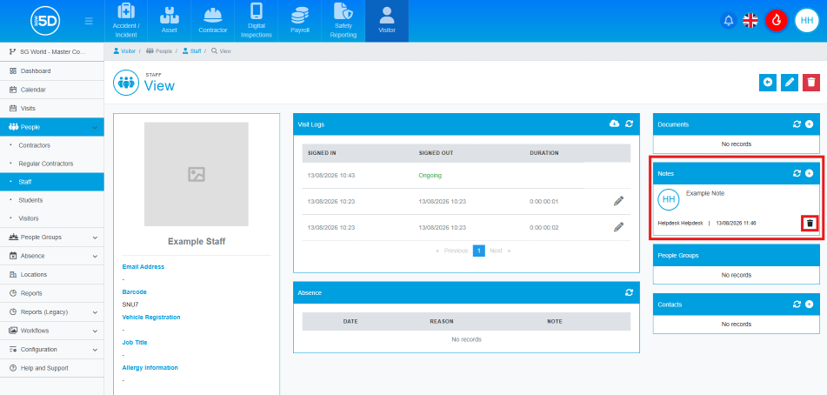Select Students under People

tap(52, 200)
